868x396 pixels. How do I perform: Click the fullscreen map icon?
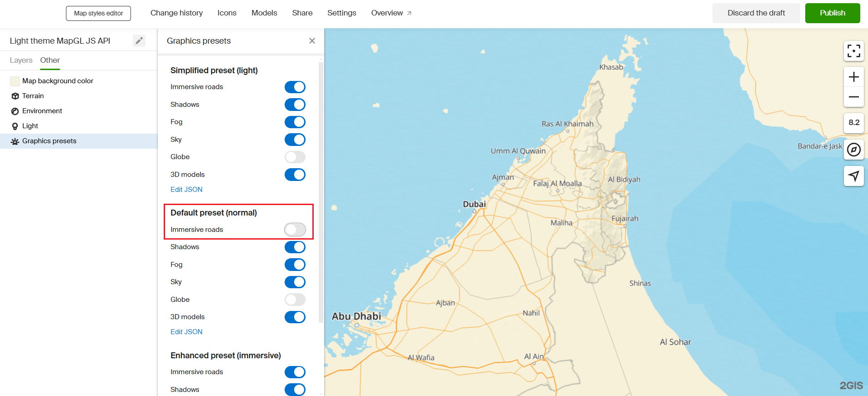coord(853,51)
